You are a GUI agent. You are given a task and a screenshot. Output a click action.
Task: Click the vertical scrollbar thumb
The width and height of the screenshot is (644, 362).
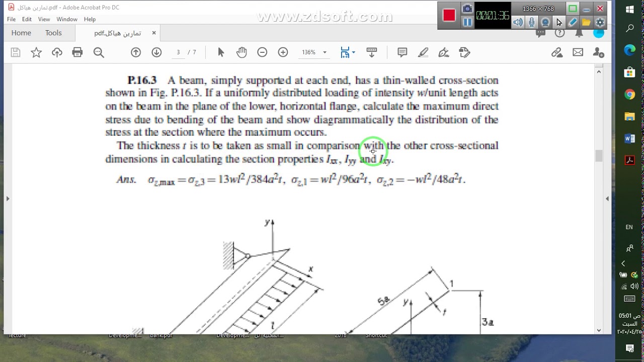(599, 156)
